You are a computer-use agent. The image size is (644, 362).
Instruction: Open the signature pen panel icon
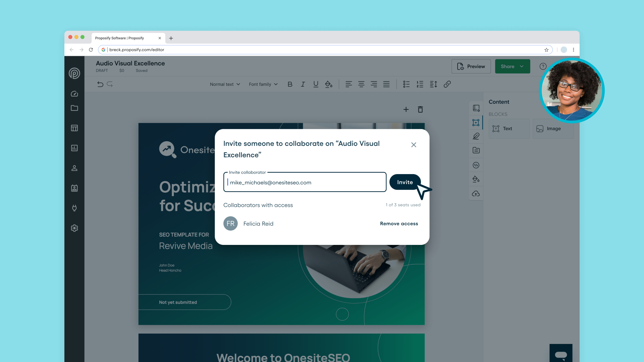tap(476, 136)
